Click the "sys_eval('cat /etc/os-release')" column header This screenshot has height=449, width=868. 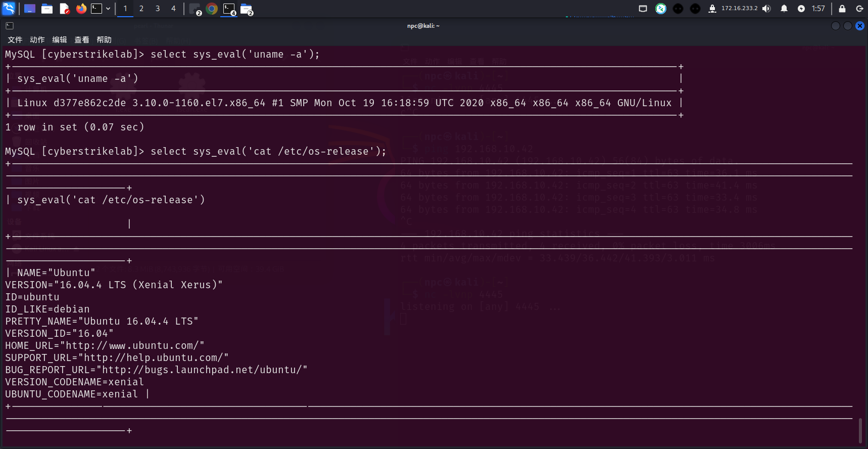111,200
